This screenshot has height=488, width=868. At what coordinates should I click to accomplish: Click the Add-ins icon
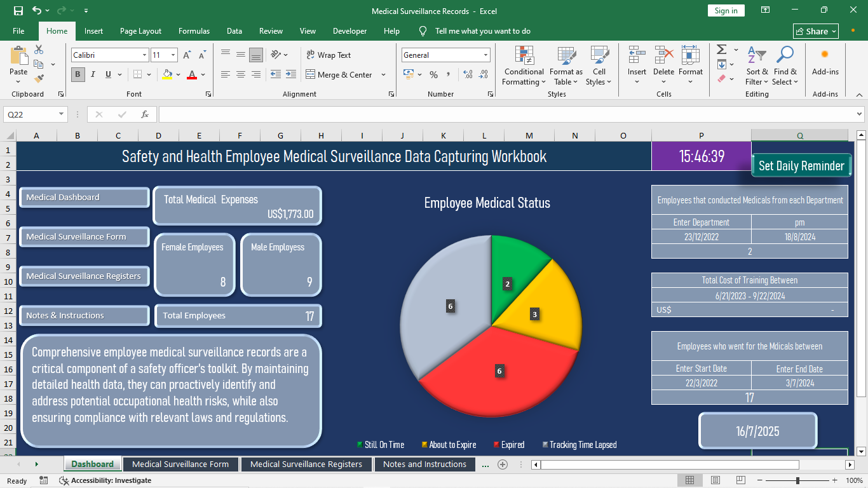point(825,62)
